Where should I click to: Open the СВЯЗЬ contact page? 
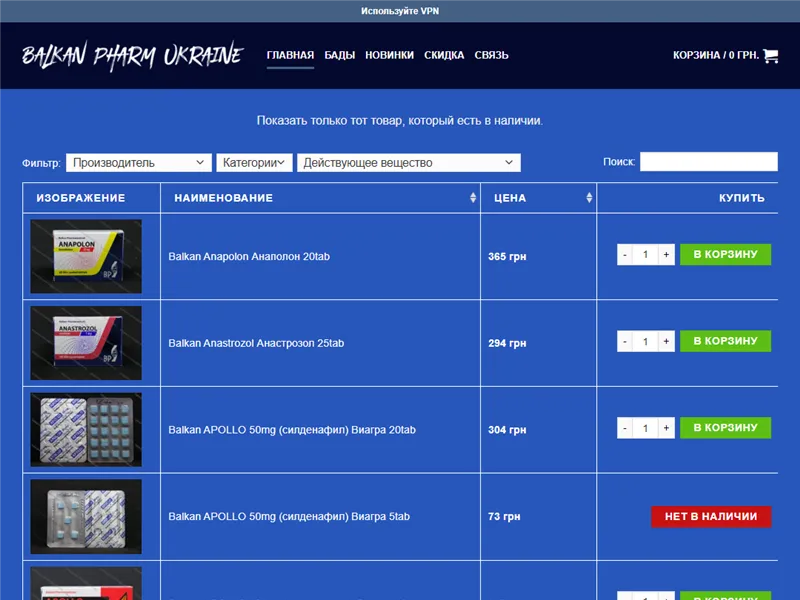[491, 55]
